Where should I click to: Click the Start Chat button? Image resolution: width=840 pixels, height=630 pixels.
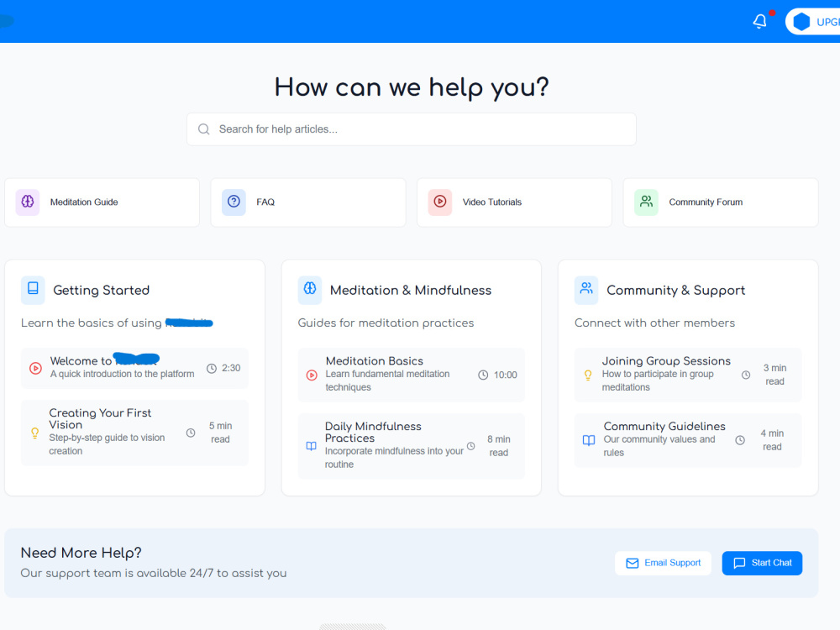click(762, 563)
